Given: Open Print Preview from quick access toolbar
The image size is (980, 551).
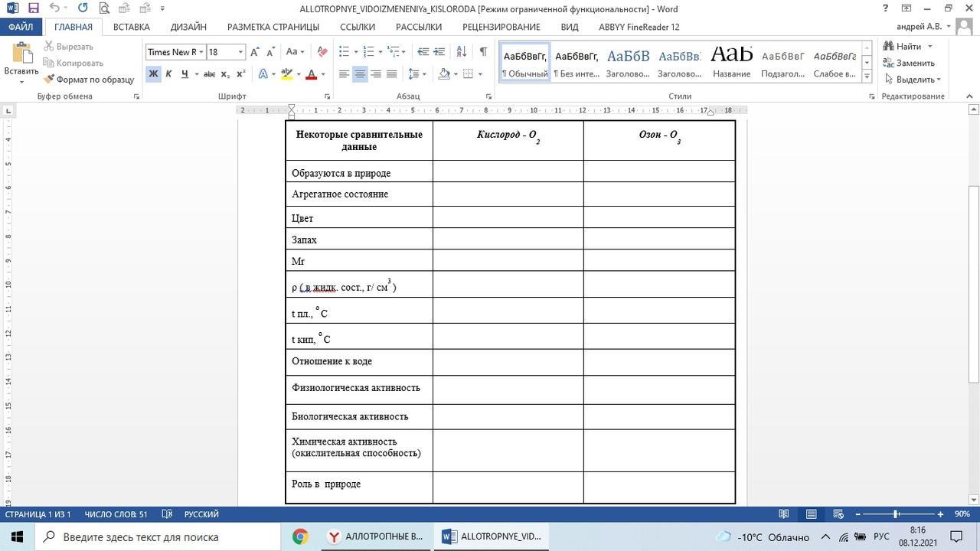Looking at the screenshot, I should pyautogui.click(x=104, y=8).
